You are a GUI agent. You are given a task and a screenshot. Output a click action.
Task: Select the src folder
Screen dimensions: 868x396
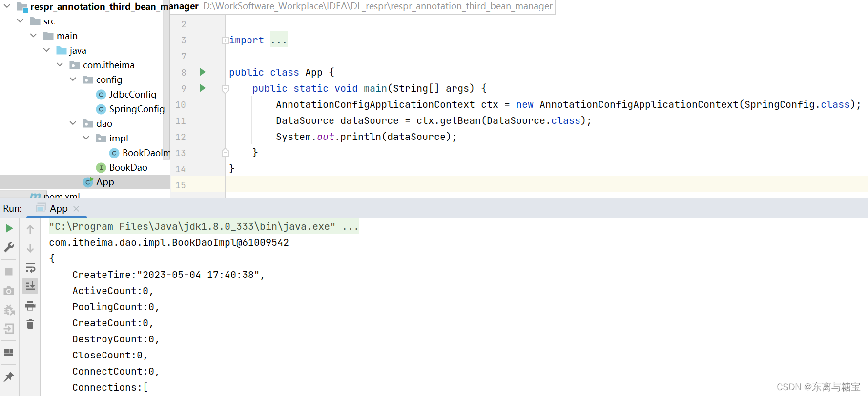49,21
